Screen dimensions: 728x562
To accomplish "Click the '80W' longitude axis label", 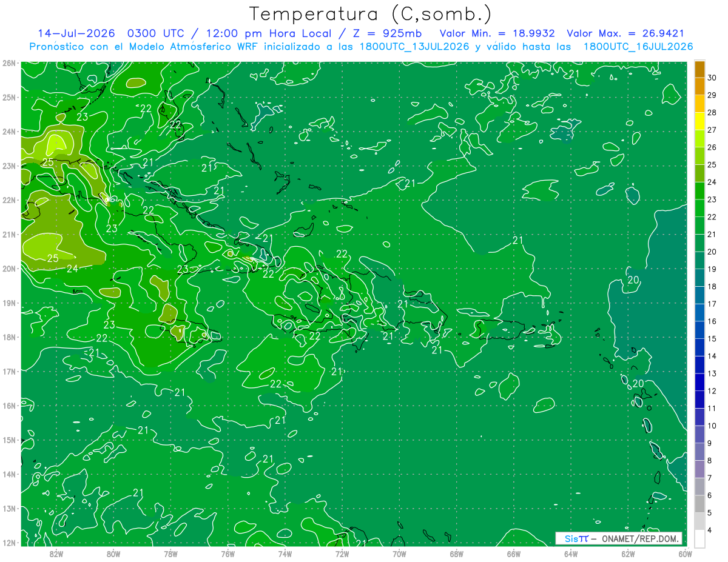I will coord(113,554).
